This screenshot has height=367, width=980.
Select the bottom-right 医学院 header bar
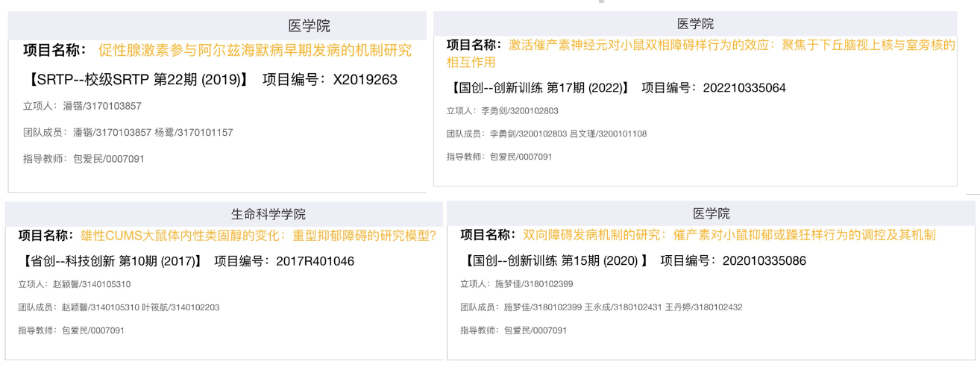click(711, 213)
